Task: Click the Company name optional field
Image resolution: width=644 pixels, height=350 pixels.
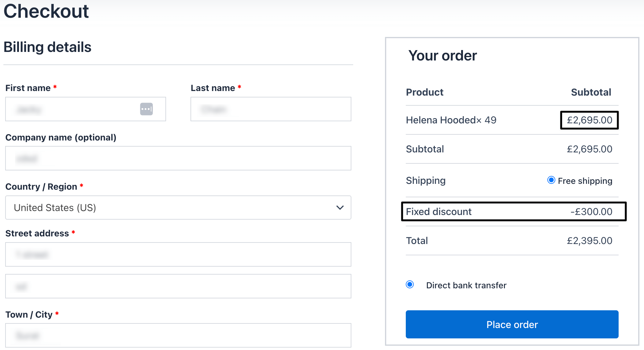Action: (178, 158)
